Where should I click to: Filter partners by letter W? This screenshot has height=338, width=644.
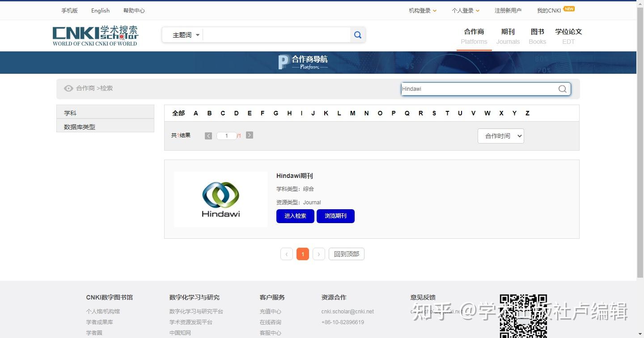tap(487, 113)
